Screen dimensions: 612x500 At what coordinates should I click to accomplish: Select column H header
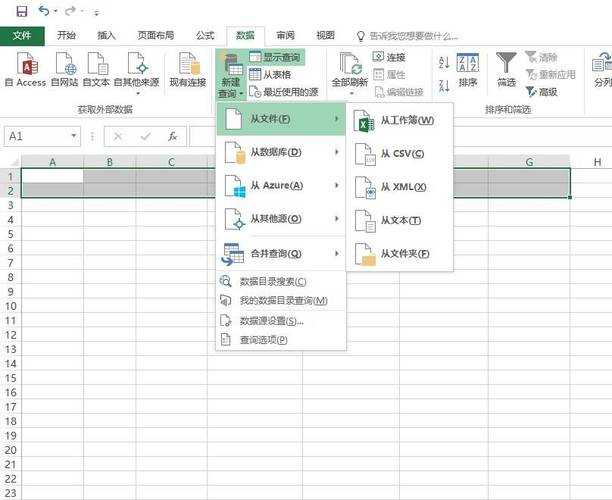tap(597, 162)
